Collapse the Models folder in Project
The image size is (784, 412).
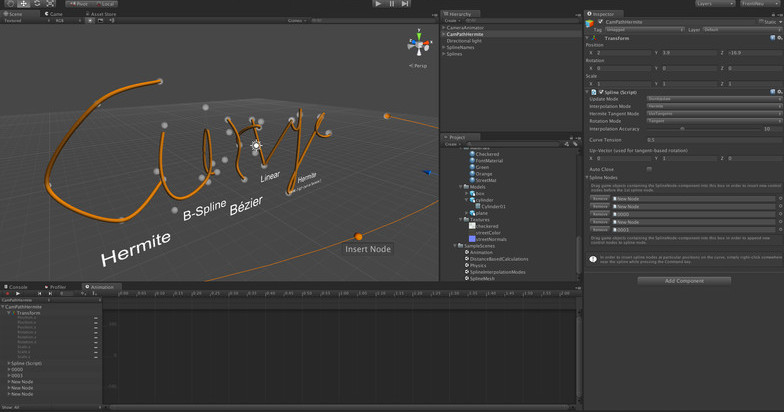(x=460, y=186)
